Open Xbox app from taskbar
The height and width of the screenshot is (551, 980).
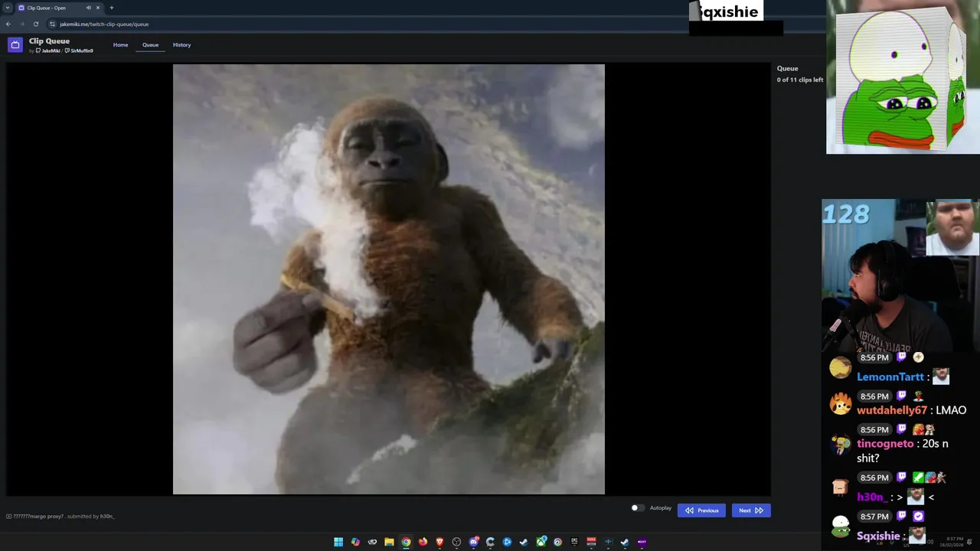click(x=541, y=542)
